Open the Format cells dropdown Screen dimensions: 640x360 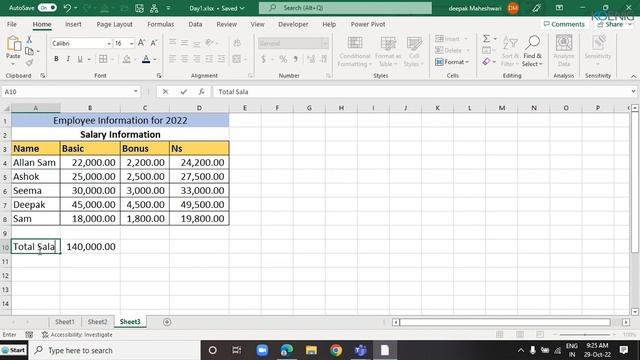452,62
